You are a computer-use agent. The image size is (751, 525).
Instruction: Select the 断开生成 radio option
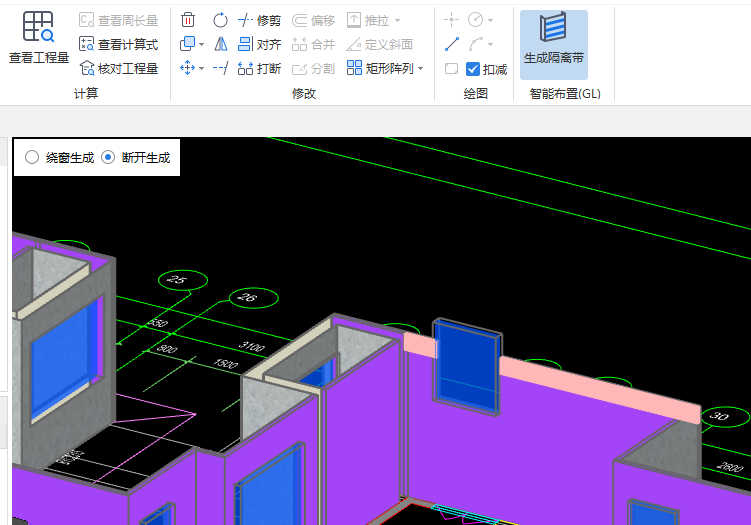pyautogui.click(x=108, y=157)
